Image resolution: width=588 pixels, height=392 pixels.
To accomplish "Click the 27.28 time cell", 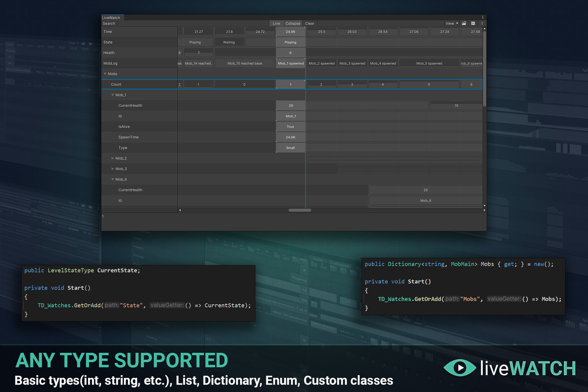I will [x=444, y=32].
